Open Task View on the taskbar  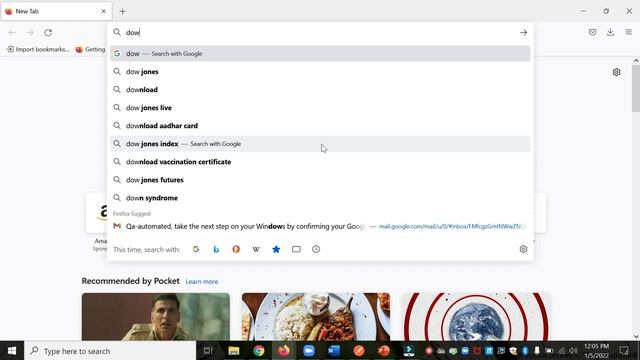(x=208, y=351)
